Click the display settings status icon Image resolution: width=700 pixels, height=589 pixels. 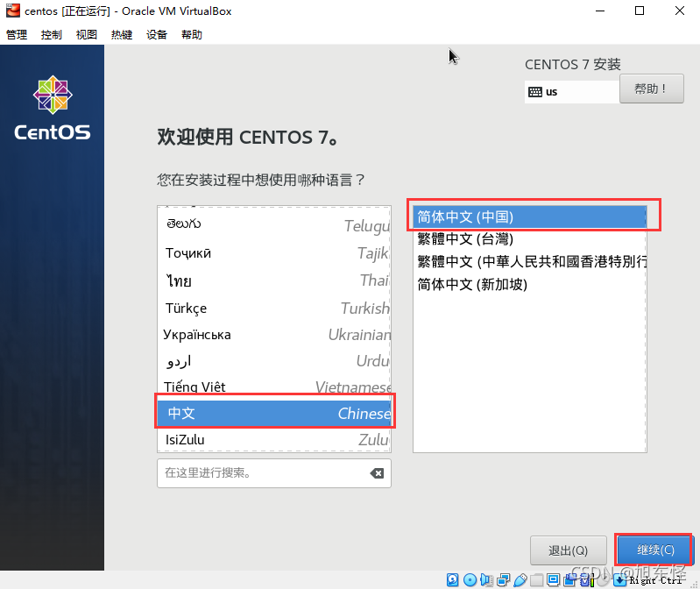coord(554,579)
